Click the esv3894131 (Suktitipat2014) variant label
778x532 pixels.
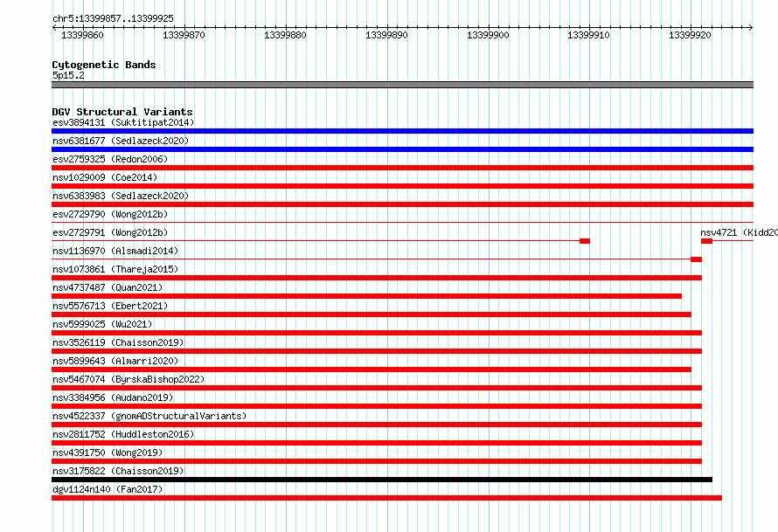click(123, 122)
